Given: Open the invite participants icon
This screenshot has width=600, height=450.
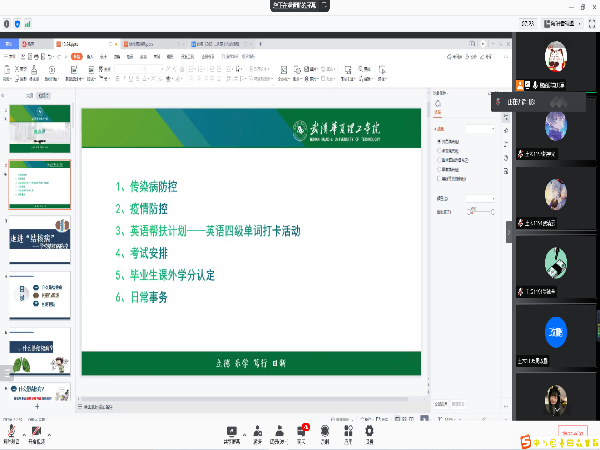Looking at the screenshot, I should pyautogui.click(x=257, y=430).
